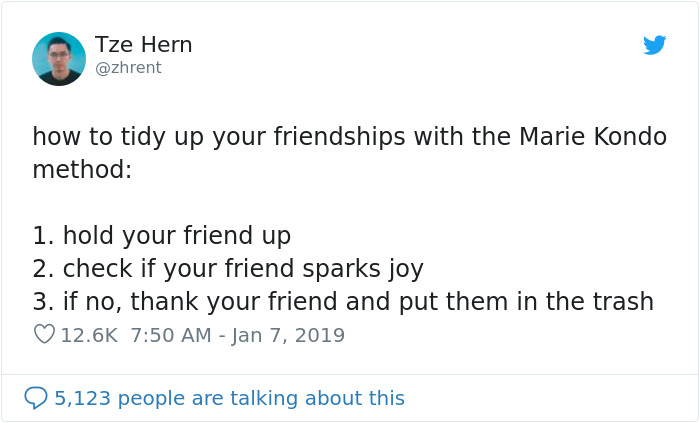Open "5,123 people are talking about this"

tap(229, 398)
